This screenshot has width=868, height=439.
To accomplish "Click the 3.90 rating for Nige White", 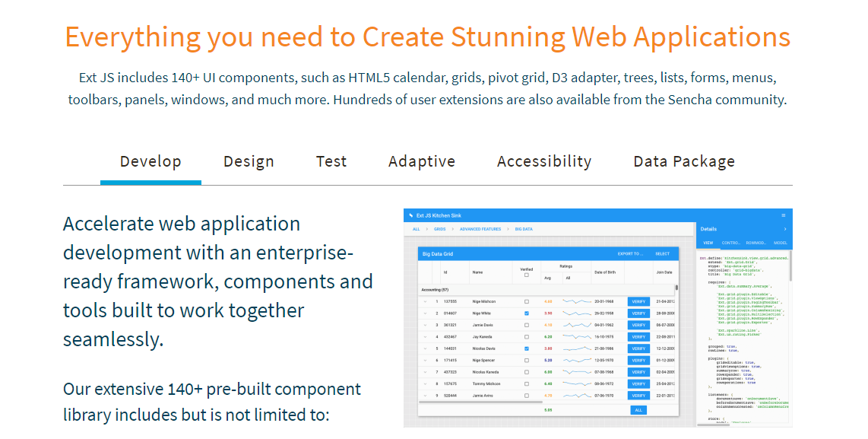I will [x=548, y=313].
